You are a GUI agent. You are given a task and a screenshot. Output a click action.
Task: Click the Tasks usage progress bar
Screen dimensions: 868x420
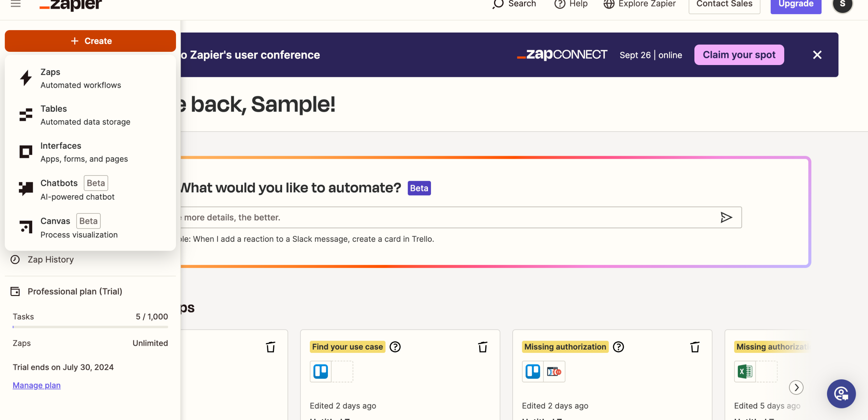pos(90,327)
